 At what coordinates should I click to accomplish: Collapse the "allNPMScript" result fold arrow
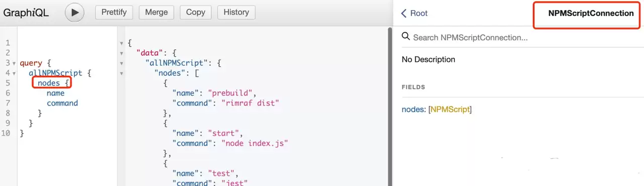[x=122, y=63]
